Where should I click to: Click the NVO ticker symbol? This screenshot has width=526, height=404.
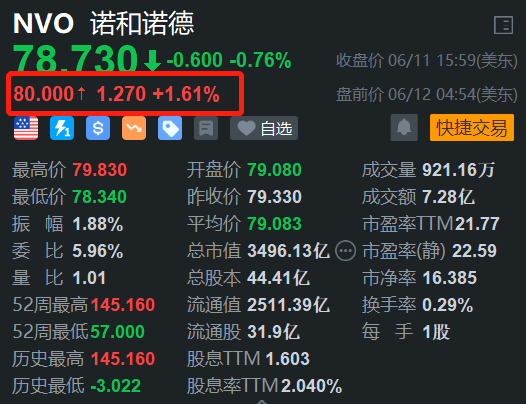[43, 23]
